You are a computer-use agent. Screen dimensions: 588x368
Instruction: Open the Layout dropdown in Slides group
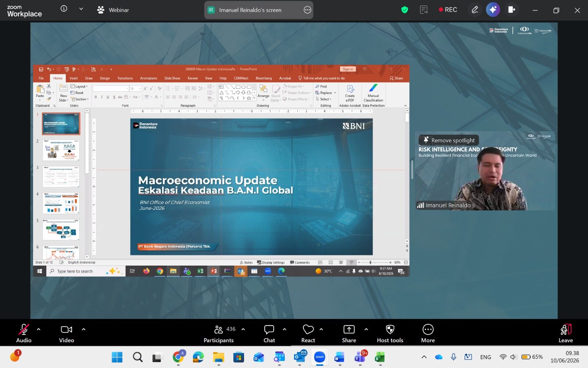pyautogui.click(x=79, y=86)
